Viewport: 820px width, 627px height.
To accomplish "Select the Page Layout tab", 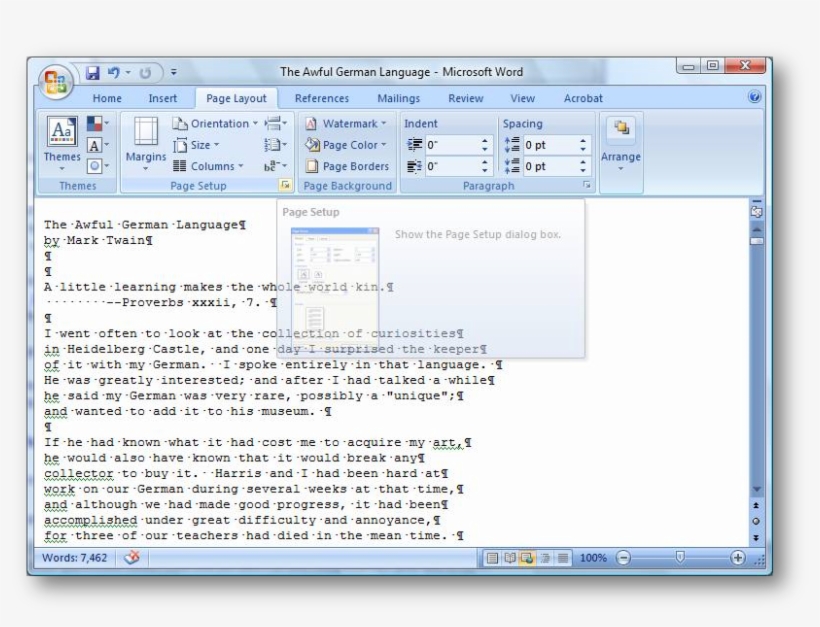I will click(236, 98).
